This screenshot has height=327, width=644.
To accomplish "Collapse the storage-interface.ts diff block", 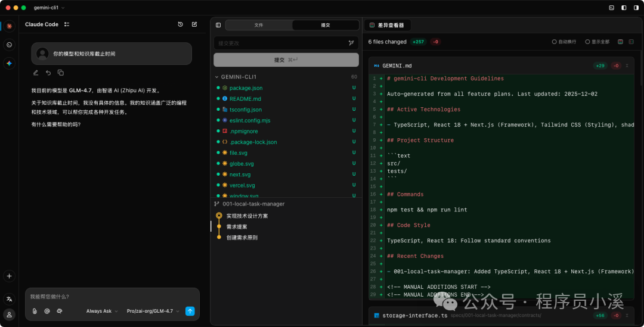I will [627, 316].
